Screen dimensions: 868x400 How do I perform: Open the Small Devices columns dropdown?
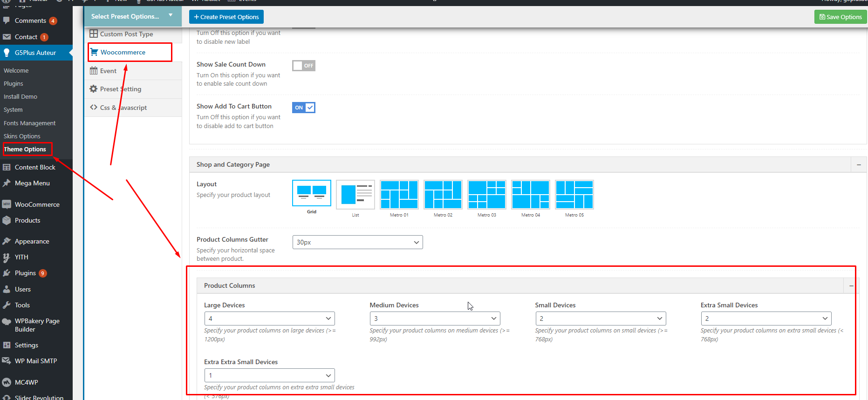click(601, 319)
